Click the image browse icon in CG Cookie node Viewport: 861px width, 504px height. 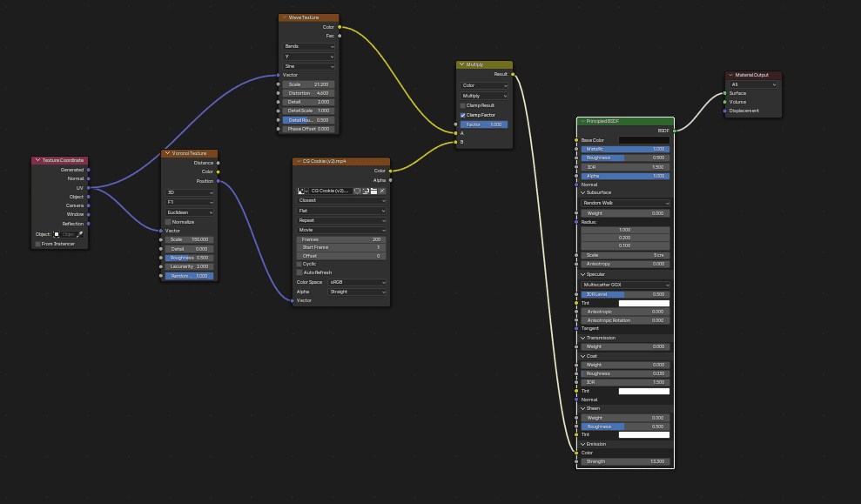[x=302, y=190]
